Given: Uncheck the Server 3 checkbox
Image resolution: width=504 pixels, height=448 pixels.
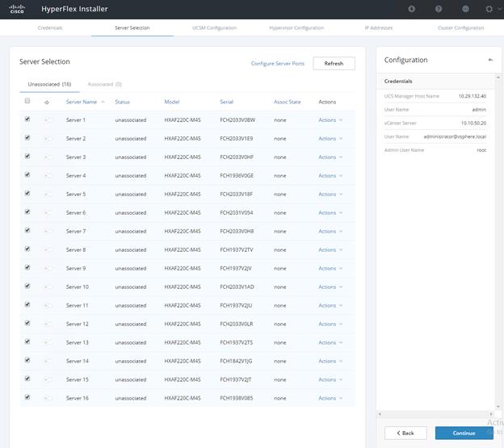Looking at the screenshot, I should [27, 156].
